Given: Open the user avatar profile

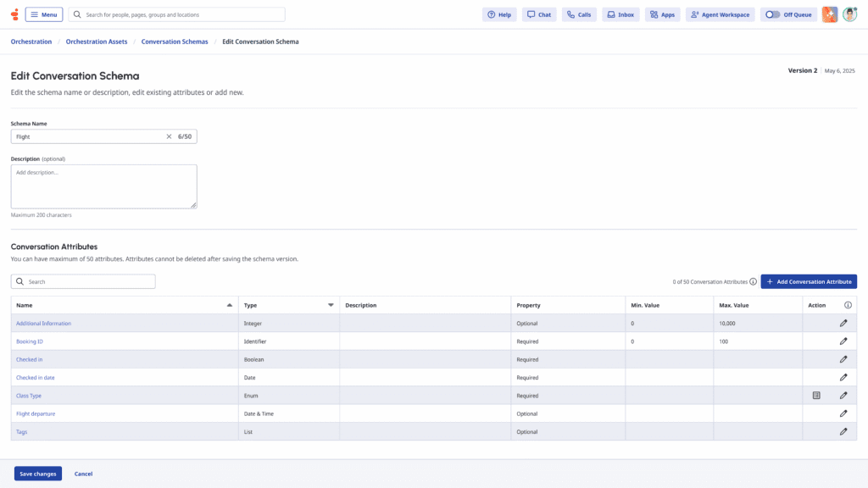Looking at the screenshot, I should tap(849, 14).
